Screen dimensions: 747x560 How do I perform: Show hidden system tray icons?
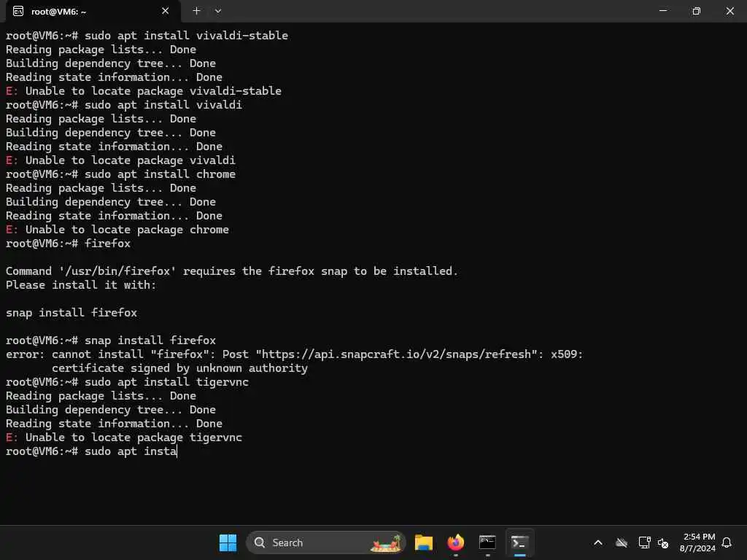point(598,542)
